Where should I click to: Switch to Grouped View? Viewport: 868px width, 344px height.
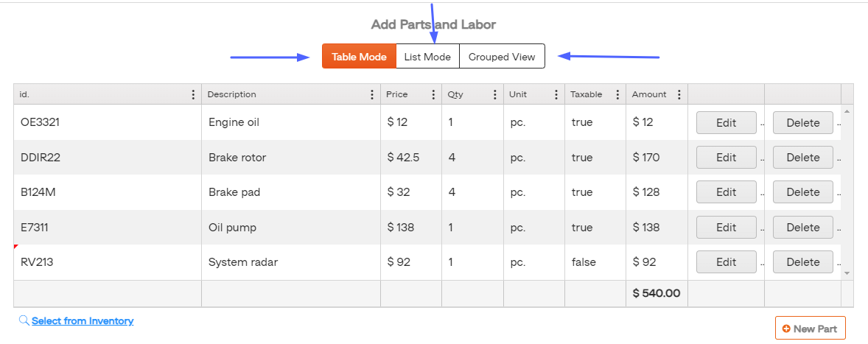coord(502,57)
